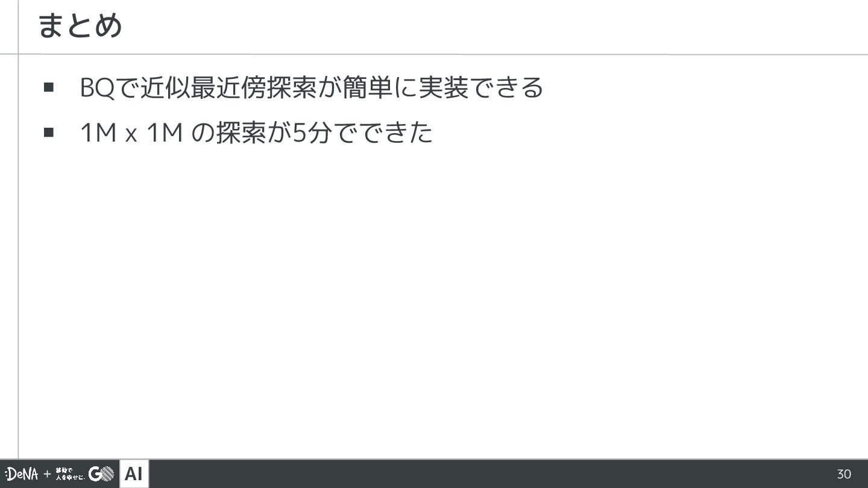The width and height of the screenshot is (868, 488).
Task: Click the GO logo in the footer
Action: pyautogui.click(x=101, y=475)
